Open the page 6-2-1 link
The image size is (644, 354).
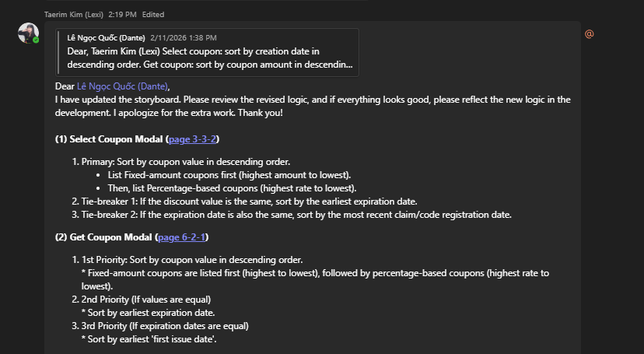(182, 237)
